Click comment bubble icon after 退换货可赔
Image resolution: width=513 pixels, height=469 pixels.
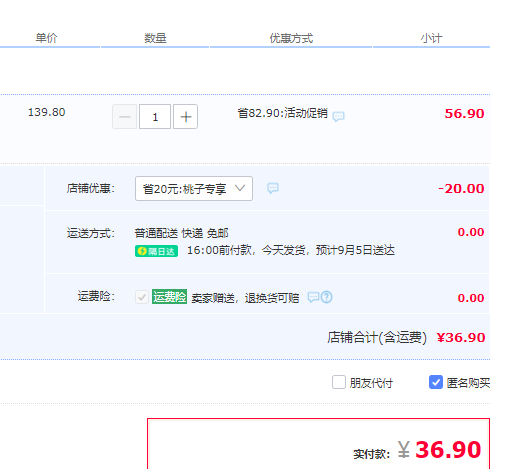(x=313, y=297)
